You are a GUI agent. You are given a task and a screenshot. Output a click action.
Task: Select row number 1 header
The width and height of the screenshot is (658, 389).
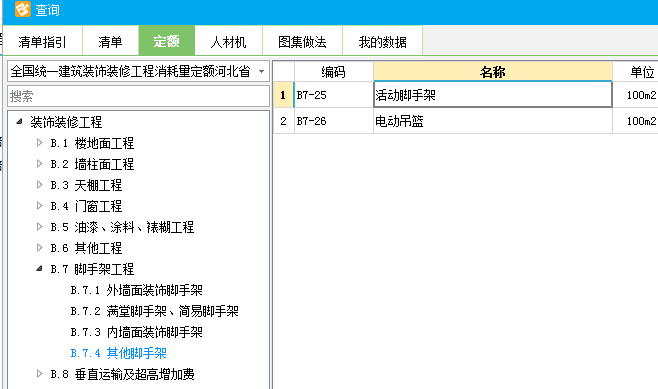(283, 95)
